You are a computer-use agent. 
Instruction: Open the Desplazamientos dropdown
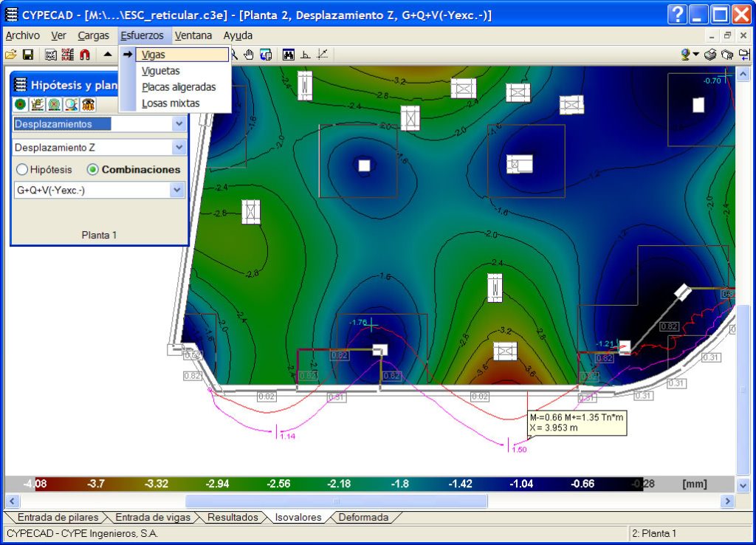pyautogui.click(x=178, y=124)
